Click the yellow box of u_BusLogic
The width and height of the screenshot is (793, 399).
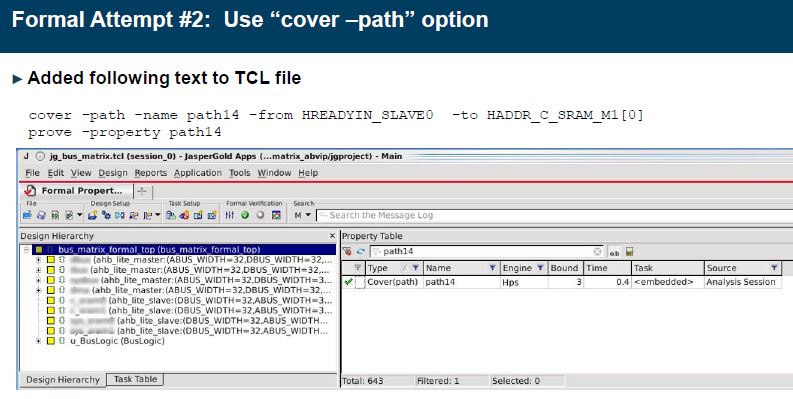pos(51,341)
